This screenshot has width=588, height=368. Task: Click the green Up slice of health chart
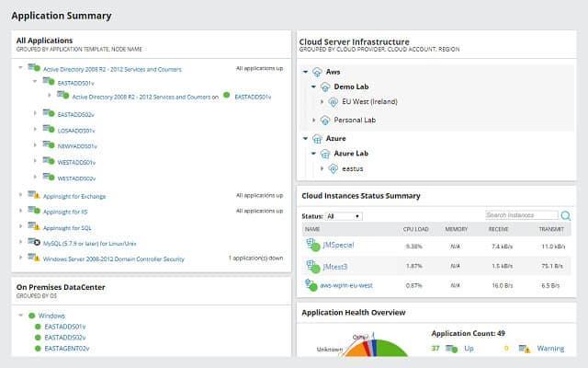coord(390,349)
